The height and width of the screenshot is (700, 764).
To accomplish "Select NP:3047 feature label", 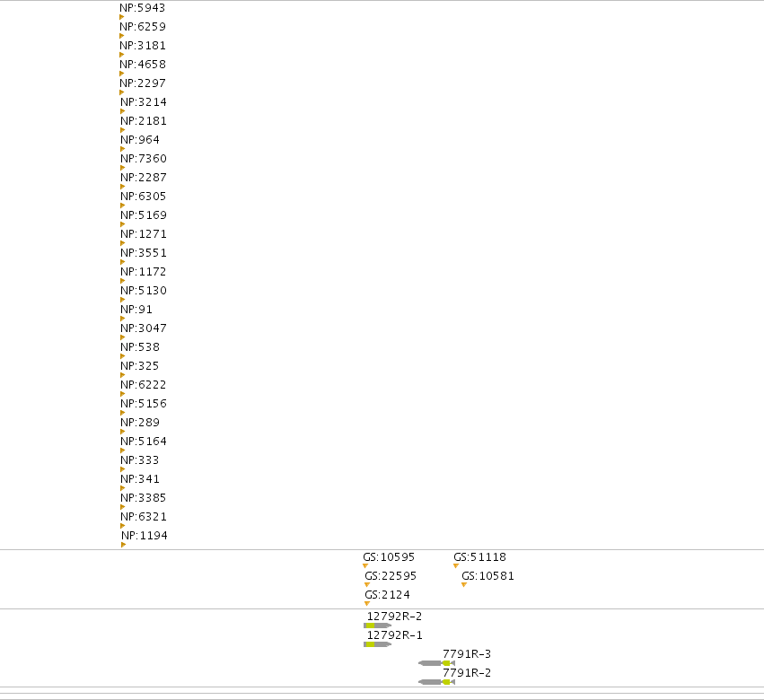I will [144, 328].
